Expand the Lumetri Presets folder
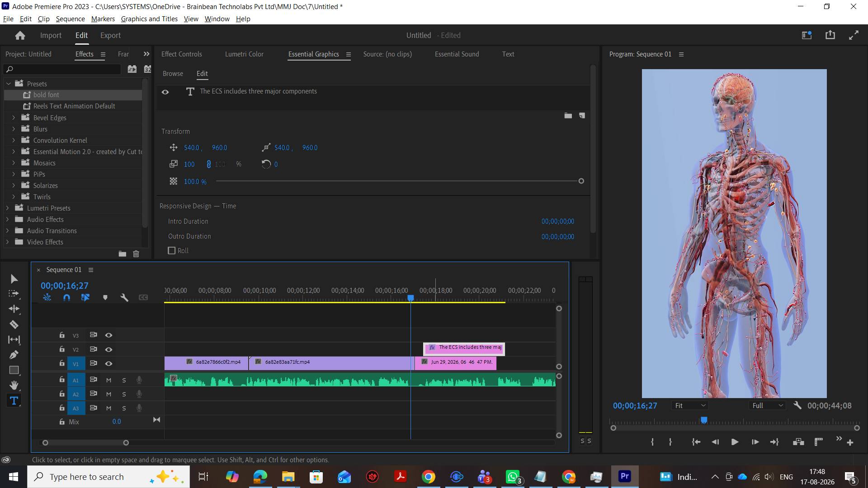 click(x=7, y=208)
